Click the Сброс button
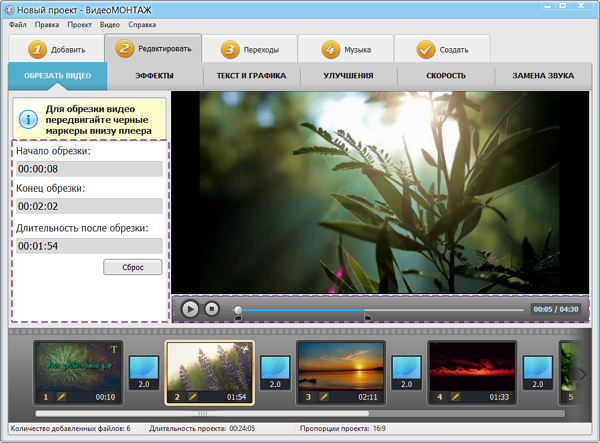Viewport: 600px width, 443px height. tap(132, 267)
